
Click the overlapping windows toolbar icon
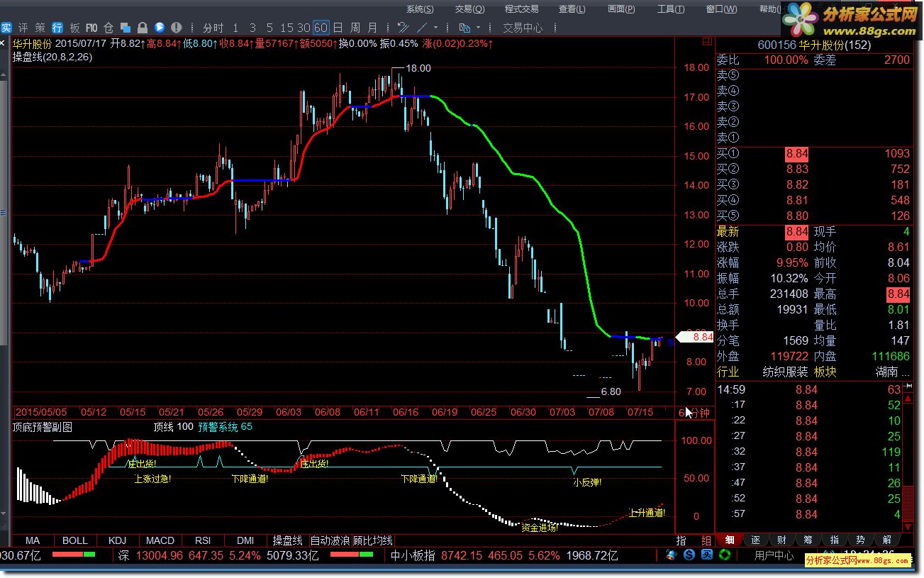(x=126, y=28)
